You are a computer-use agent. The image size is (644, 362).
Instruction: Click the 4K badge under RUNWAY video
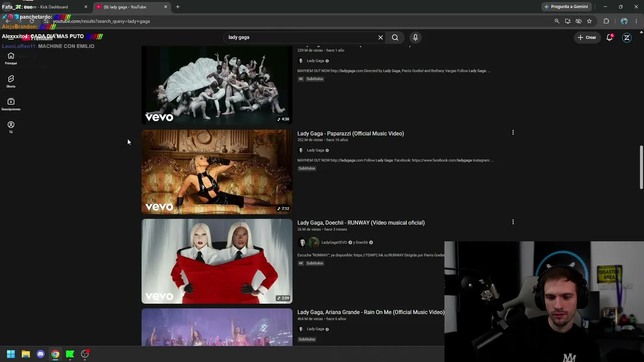301,263
